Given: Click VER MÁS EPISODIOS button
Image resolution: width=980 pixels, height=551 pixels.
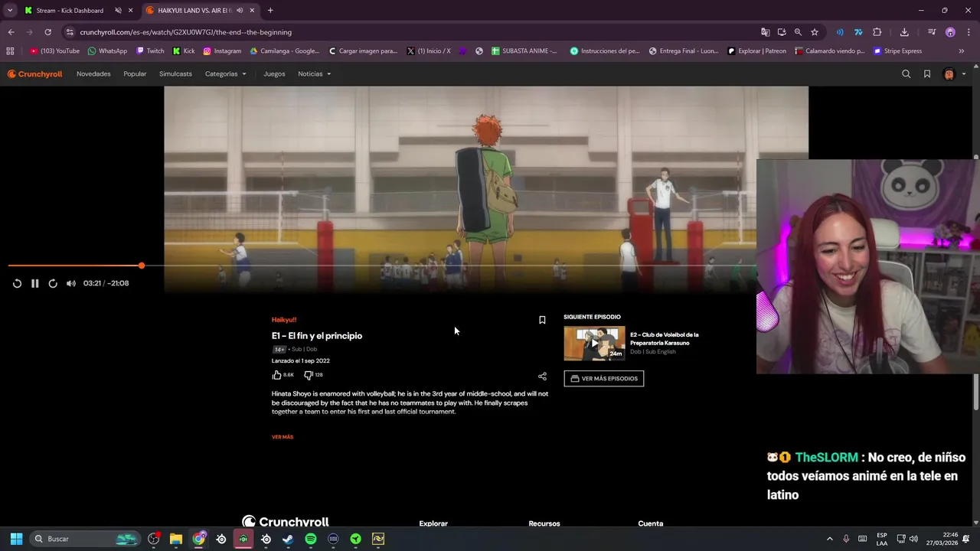Looking at the screenshot, I should [604, 379].
